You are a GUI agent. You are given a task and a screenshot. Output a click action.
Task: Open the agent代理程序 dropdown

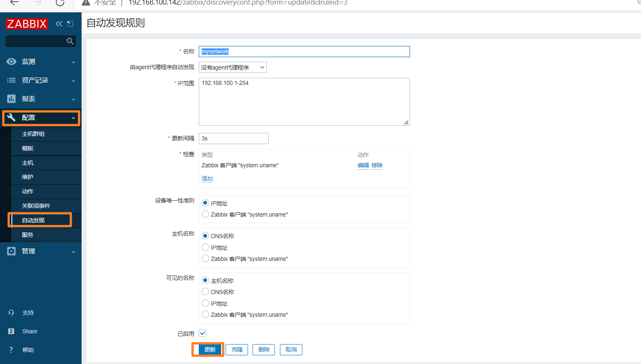click(233, 67)
